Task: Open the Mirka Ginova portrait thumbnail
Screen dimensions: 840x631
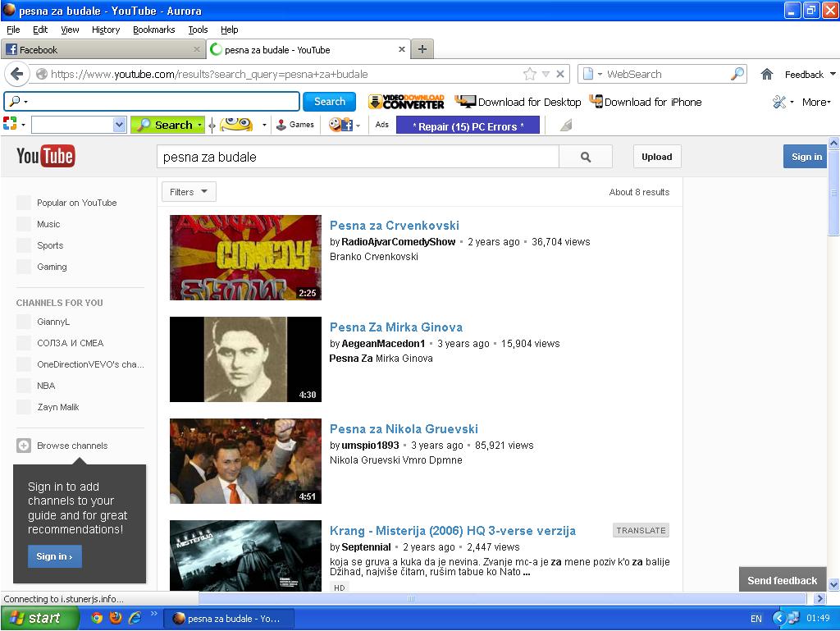Action: 245,359
